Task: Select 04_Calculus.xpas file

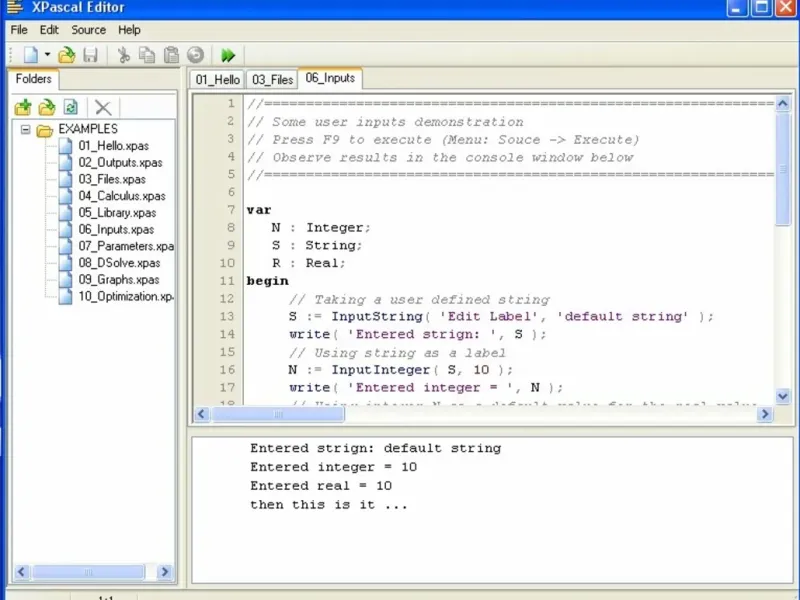Action: coord(122,196)
